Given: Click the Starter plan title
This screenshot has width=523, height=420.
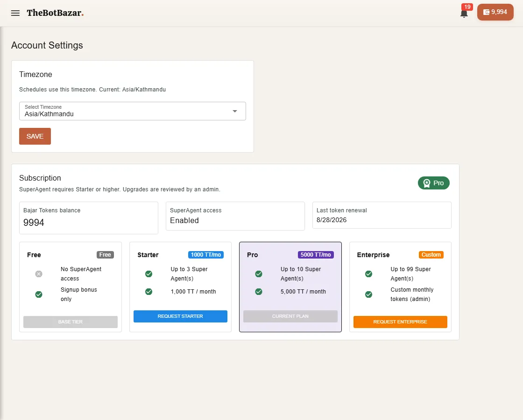Looking at the screenshot, I should coord(148,255).
